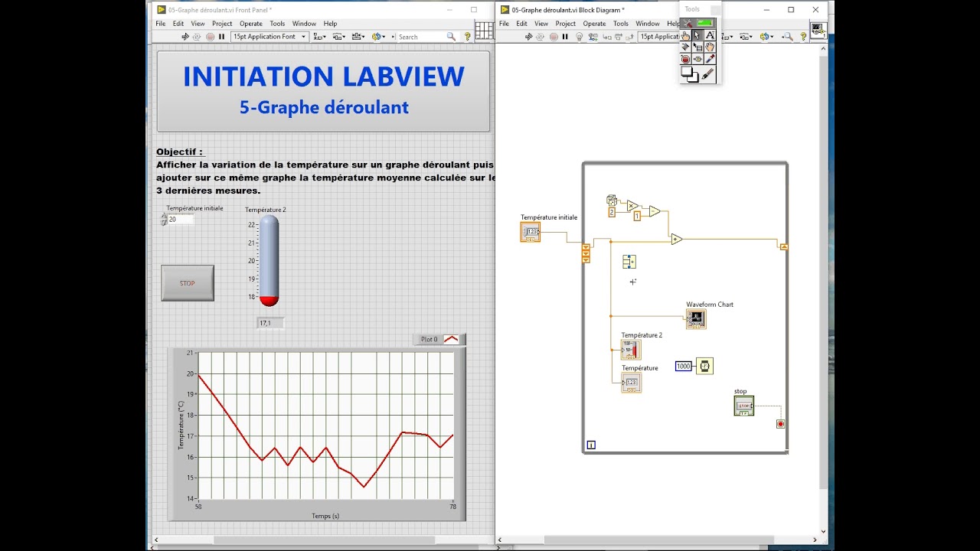
Task: Open Block Diagram font dropdown
Action: tap(659, 37)
